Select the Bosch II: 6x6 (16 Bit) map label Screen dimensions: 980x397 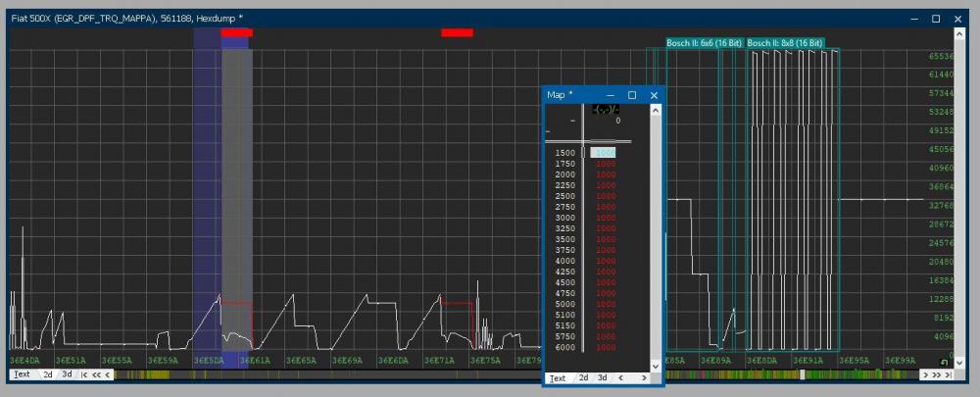coord(704,43)
